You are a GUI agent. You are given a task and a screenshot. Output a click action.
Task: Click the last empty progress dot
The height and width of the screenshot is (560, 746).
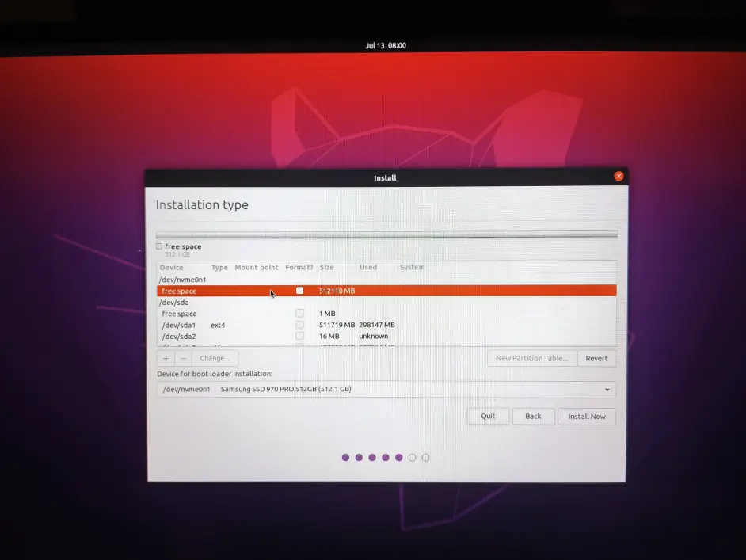tap(426, 457)
